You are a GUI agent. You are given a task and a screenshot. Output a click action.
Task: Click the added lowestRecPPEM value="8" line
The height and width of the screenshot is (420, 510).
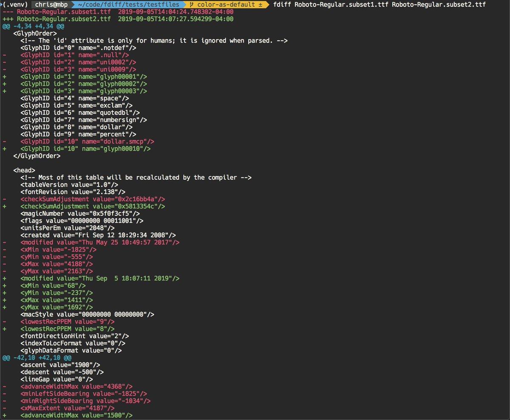tap(67, 330)
